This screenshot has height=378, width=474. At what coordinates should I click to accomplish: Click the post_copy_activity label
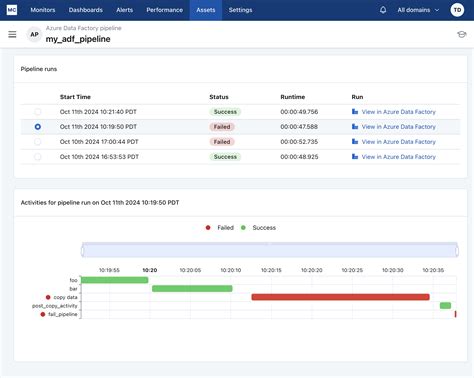click(55, 306)
